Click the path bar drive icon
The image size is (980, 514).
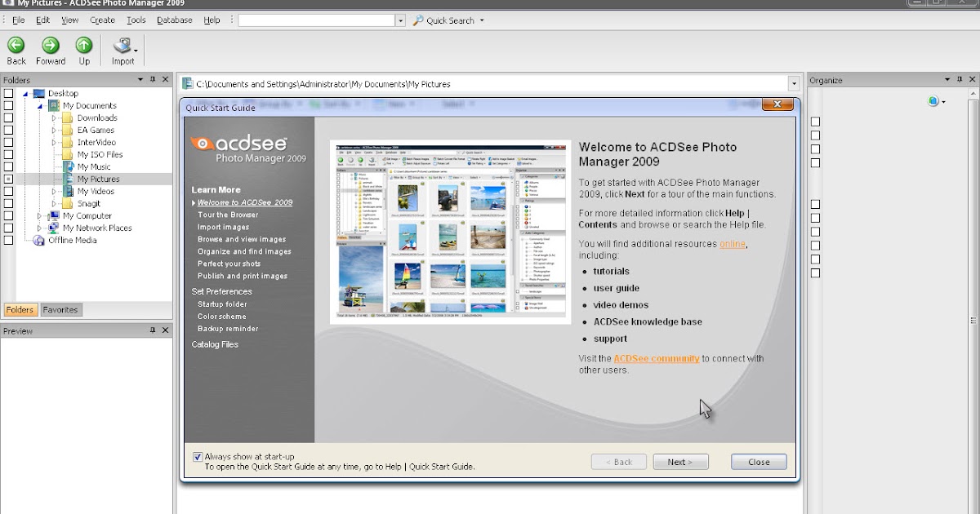(188, 83)
